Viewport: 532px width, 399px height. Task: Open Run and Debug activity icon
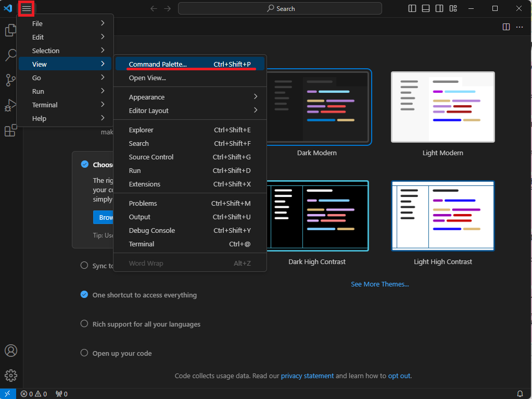tap(10, 105)
